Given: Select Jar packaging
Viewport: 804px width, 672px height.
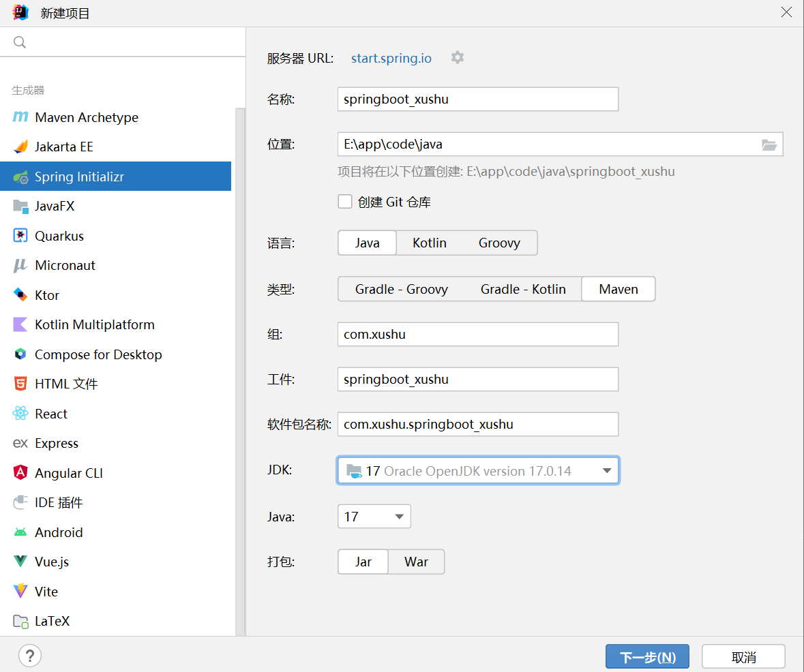Looking at the screenshot, I should coord(363,562).
